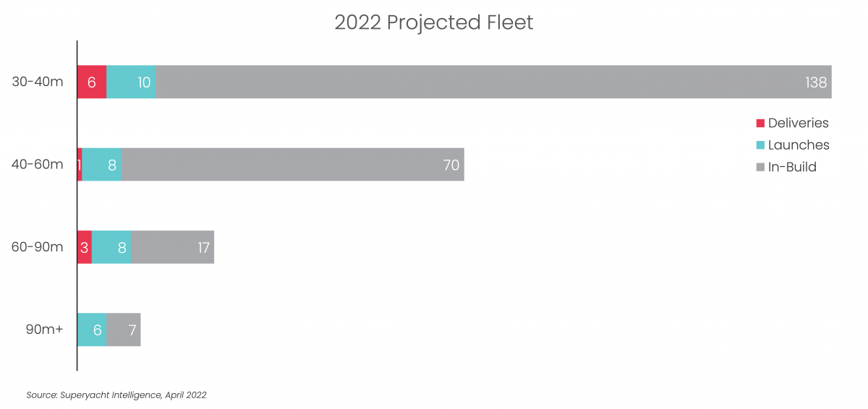Click the 30-40m gray in-build bar showing 138
Viewport: 868px width, 409px height.
pyautogui.click(x=494, y=82)
